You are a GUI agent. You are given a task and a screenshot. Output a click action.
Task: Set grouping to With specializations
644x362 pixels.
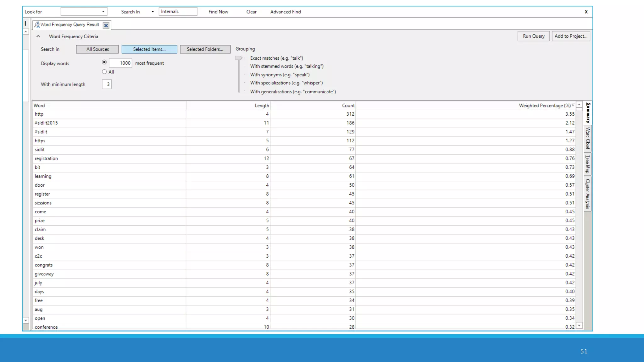pos(286,83)
